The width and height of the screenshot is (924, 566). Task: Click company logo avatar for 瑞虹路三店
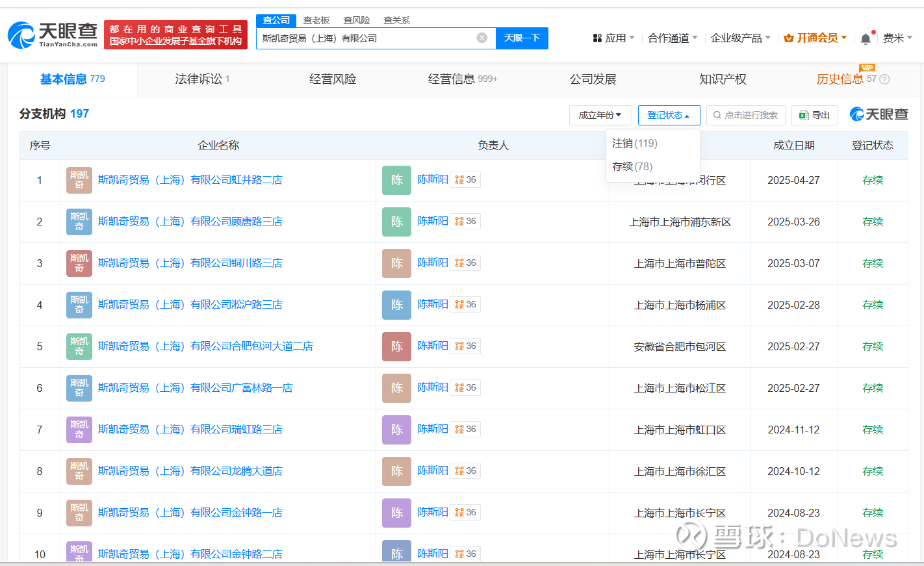click(x=79, y=430)
